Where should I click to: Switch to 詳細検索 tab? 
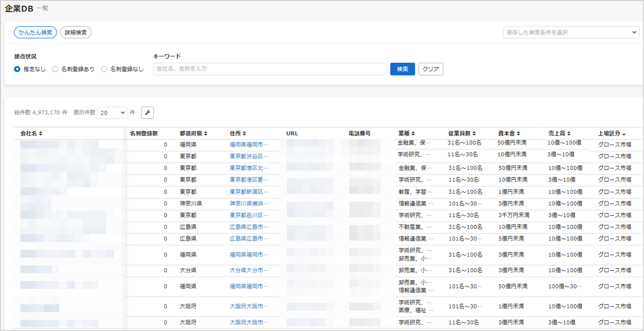[x=76, y=33]
